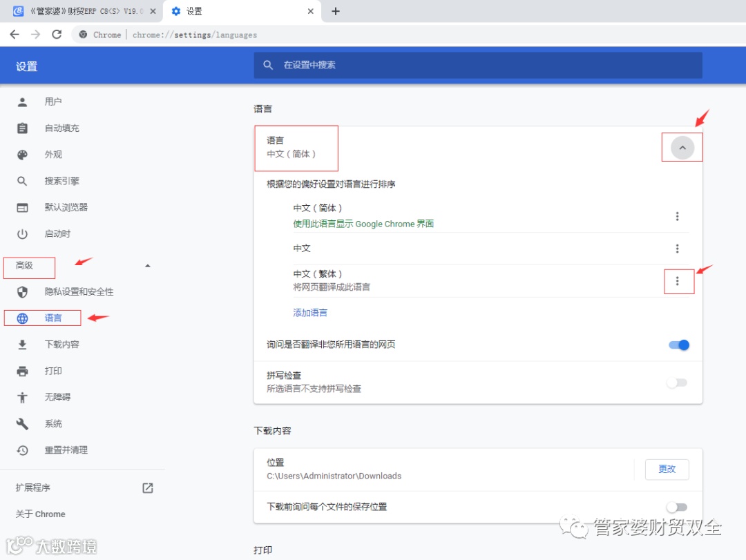Click the 添加语言 link
This screenshot has width=746, height=560.
click(x=310, y=313)
